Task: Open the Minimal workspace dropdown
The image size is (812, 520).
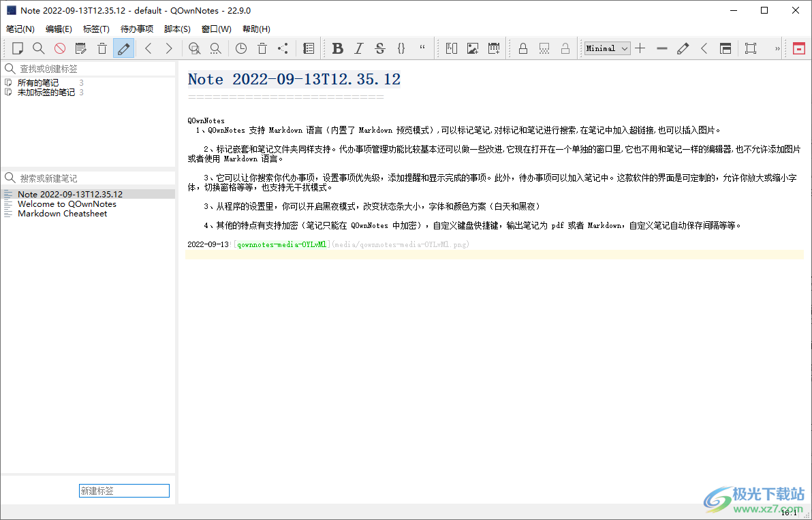Action: click(606, 48)
